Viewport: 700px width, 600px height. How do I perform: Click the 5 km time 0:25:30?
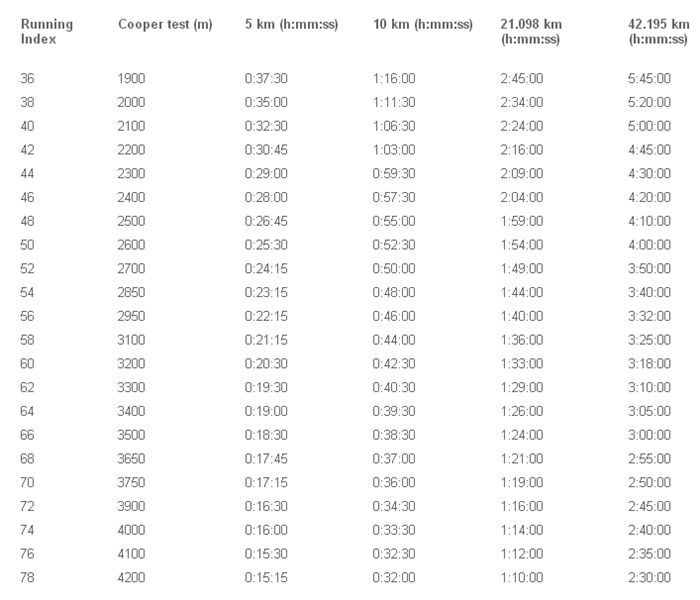click(x=266, y=245)
